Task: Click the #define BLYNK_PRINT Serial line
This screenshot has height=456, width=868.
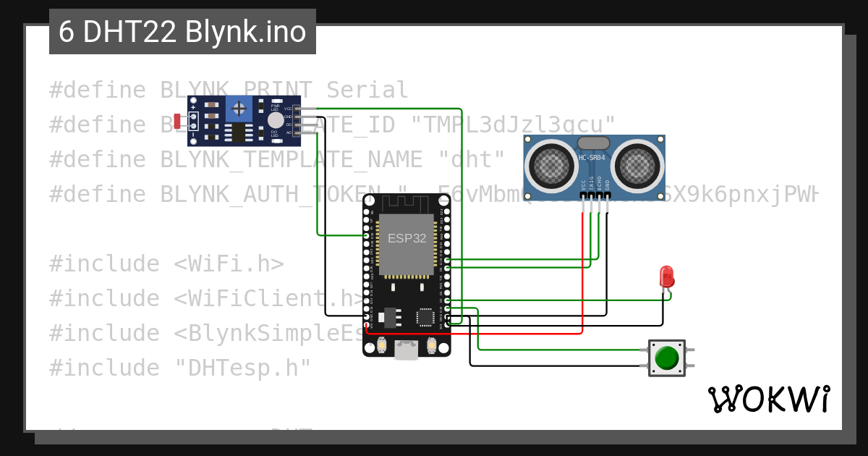Action: [229, 90]
